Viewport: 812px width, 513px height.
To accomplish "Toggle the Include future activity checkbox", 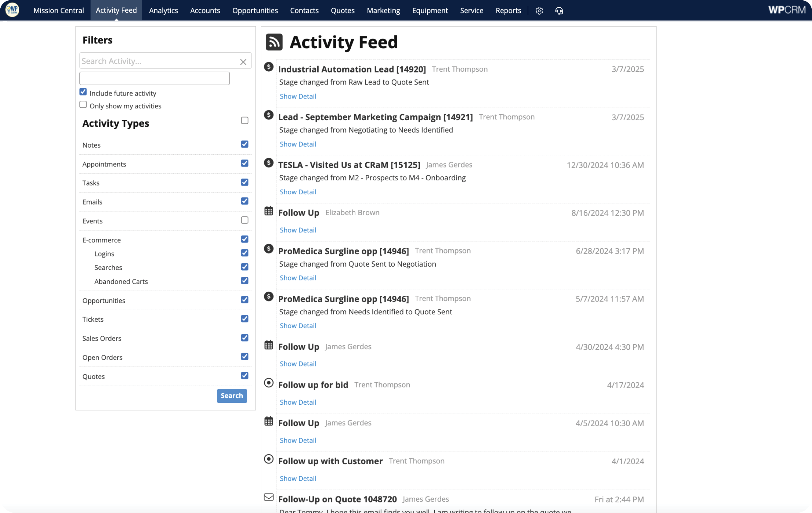I will (83, 92).
